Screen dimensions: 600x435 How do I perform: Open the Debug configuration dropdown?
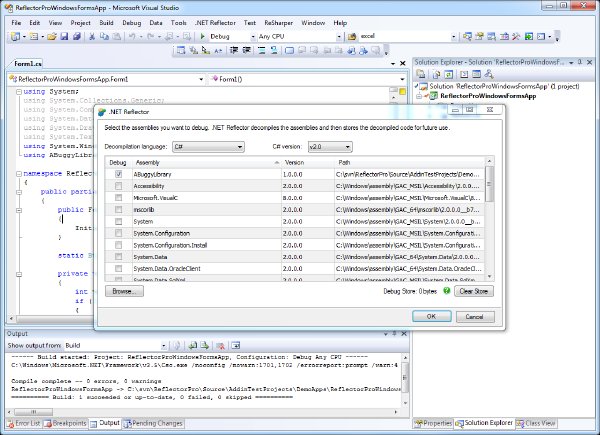tap(233, 36)
